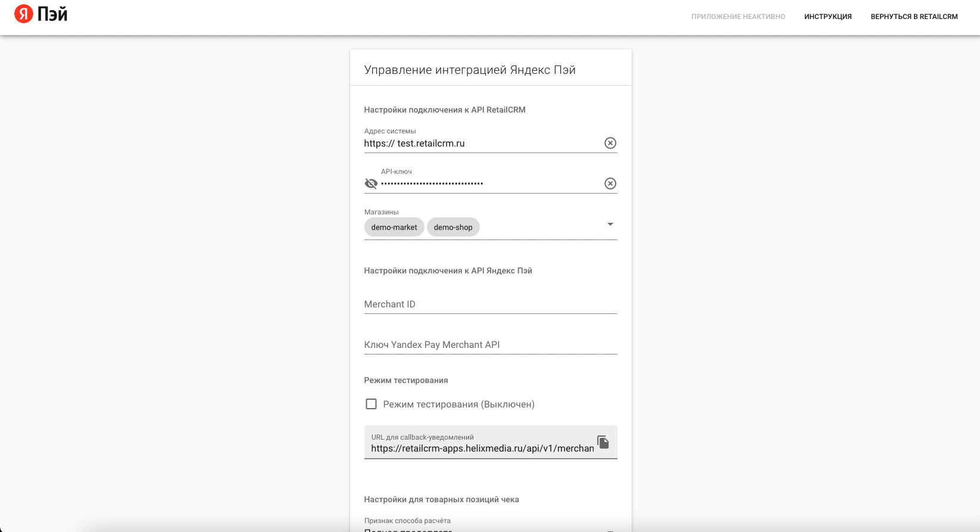Click the Yandex Pay logo icon

(24, 13)
